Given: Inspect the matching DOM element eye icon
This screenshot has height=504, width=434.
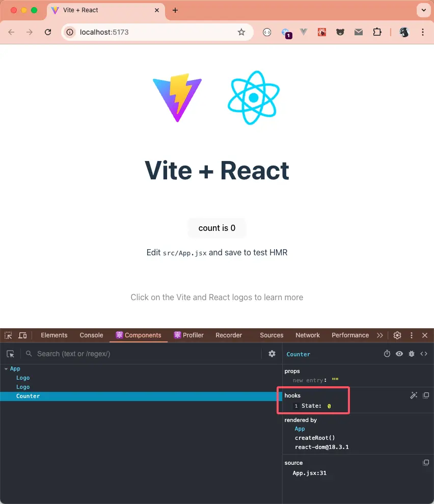Looking at the screenshot, I should point(399,354).
